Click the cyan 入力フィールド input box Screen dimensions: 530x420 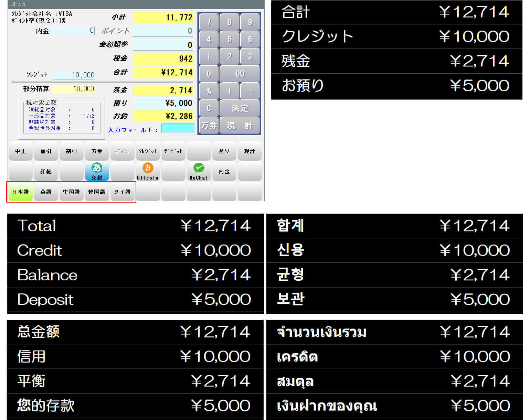[x=178, y=129]
